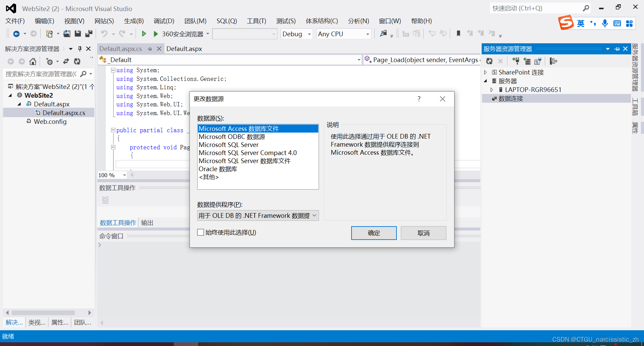Open the 100 % zoom dropdown
This screenshot has height=346, width=644.
click(x=124, y=175)
